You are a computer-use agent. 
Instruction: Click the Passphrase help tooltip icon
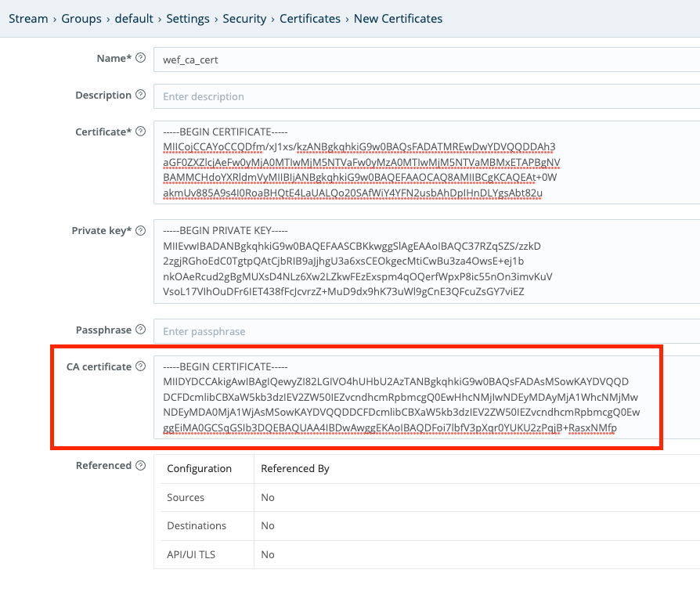(x=140, y=330)
